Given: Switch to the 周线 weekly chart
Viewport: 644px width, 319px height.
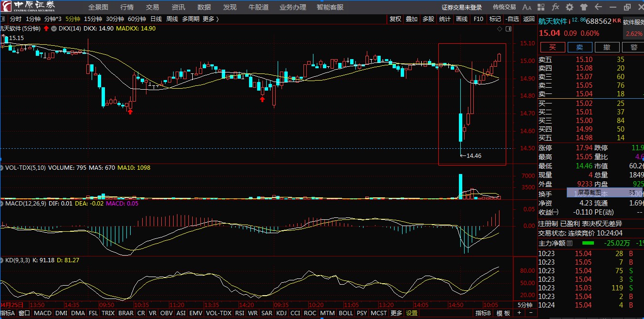Looking at the screenshot, I should click(172, 19).
